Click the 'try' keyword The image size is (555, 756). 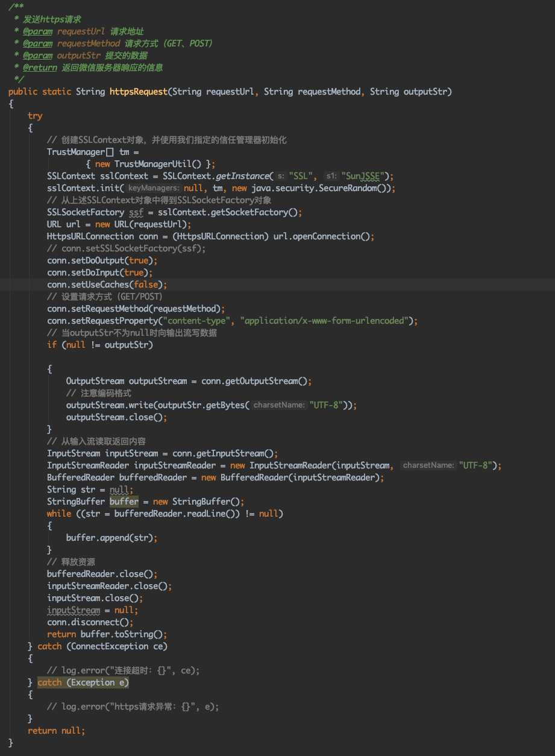(35, 116)
